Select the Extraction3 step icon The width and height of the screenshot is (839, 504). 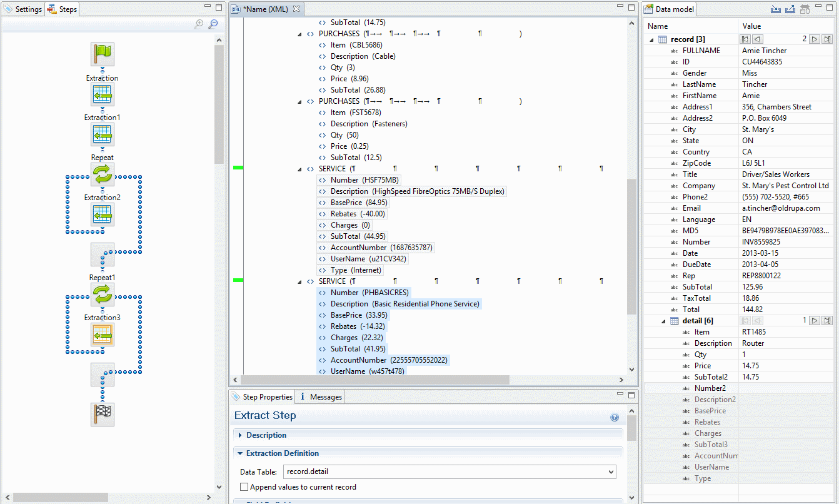point(103,335)
